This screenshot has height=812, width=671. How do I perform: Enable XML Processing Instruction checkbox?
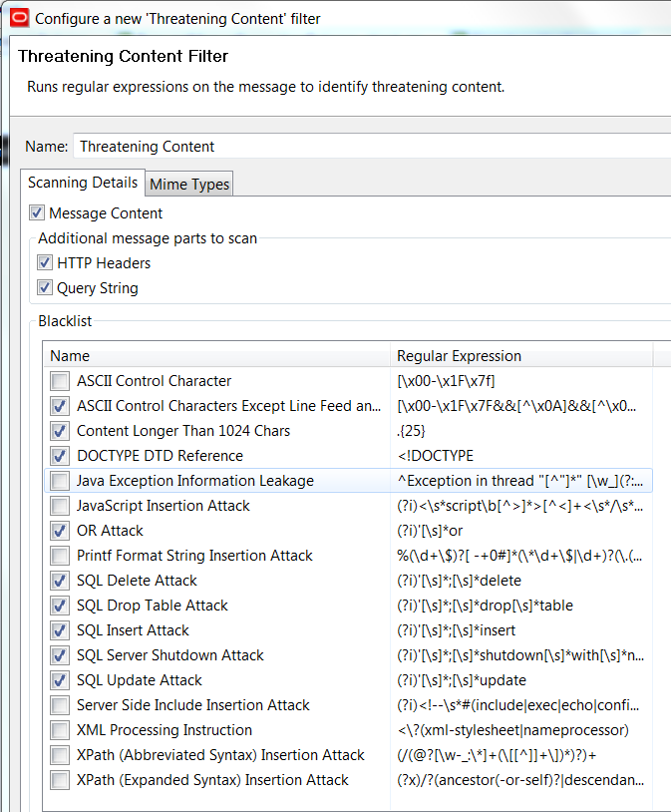61,730
